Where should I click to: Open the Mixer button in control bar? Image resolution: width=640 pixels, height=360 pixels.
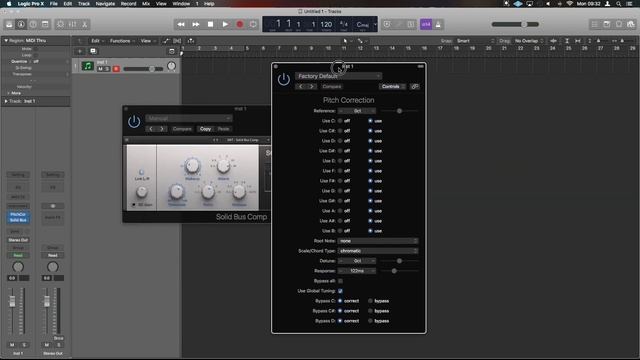pos(72,24)
